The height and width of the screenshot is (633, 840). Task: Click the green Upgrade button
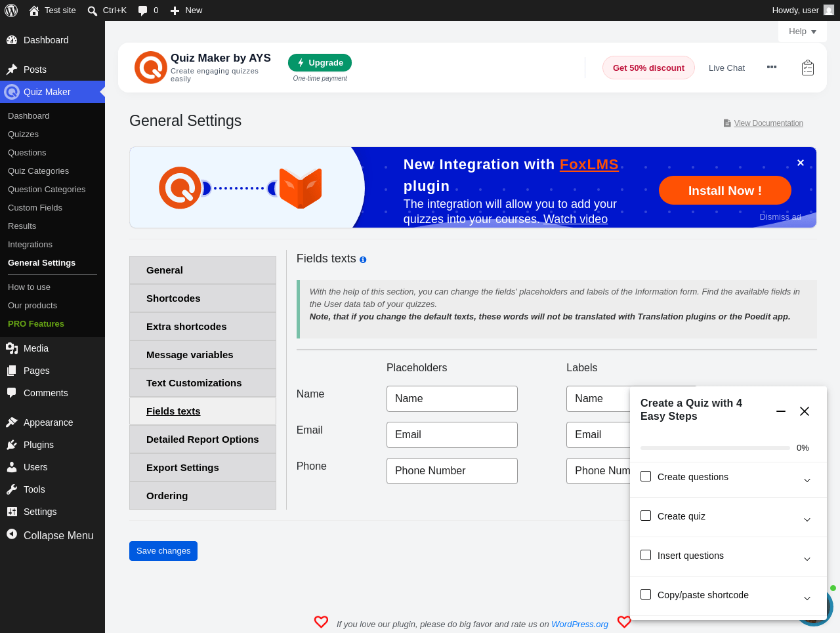pyautogui.click(x=320, y=63)
